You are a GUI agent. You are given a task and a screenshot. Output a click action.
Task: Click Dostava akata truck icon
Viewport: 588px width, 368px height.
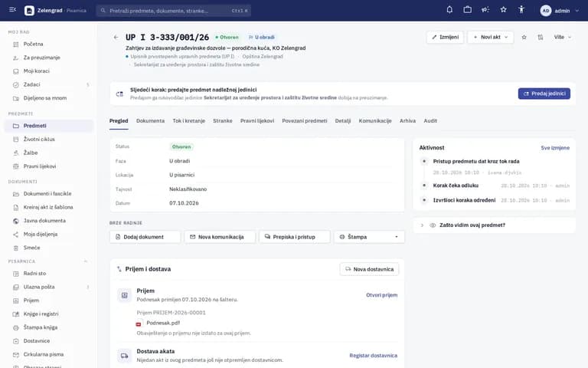click(x=124, y=356)
